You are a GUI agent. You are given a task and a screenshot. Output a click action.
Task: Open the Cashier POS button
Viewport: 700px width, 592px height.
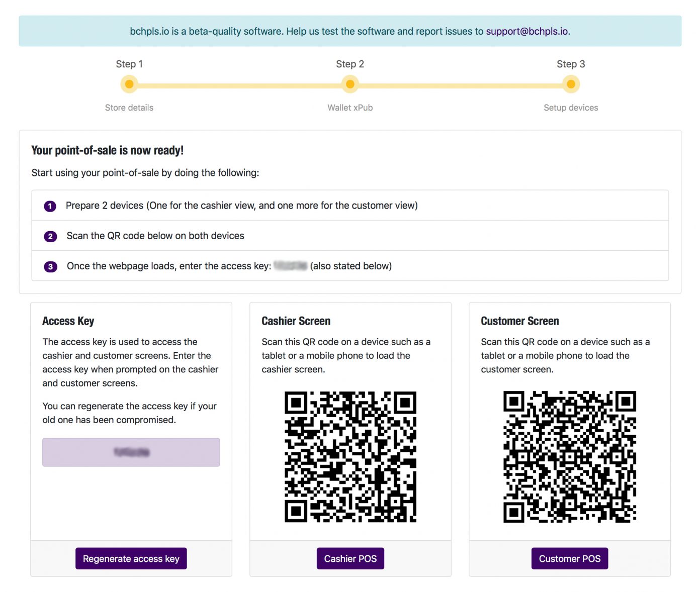[350, 558]
